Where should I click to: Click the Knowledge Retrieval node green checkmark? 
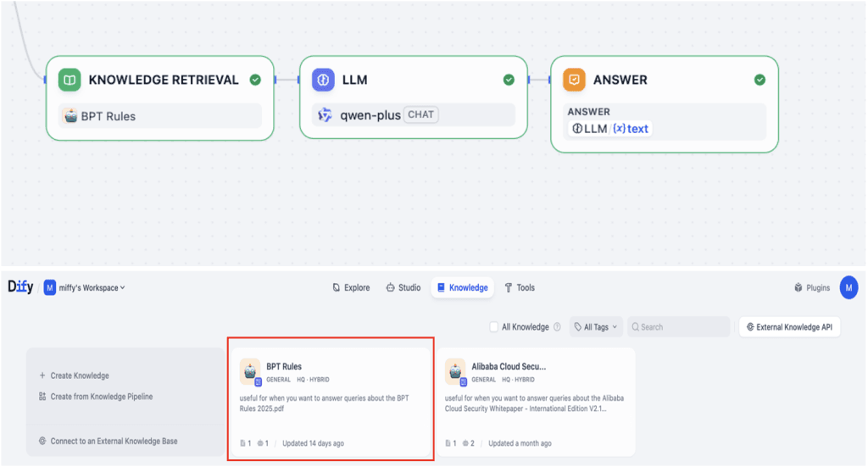pos(255,80)
